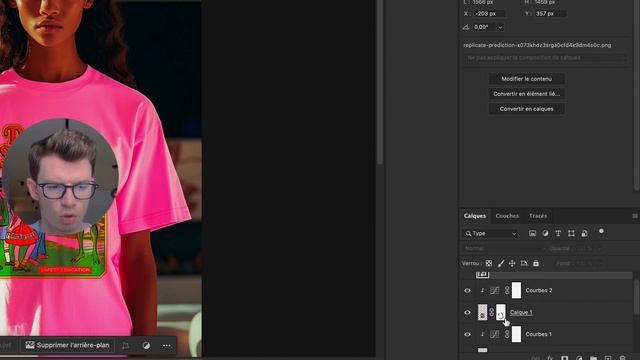Unlink the mask on Calque 1
This screenshot has width=640, height=360.
(x=492, y=313)
